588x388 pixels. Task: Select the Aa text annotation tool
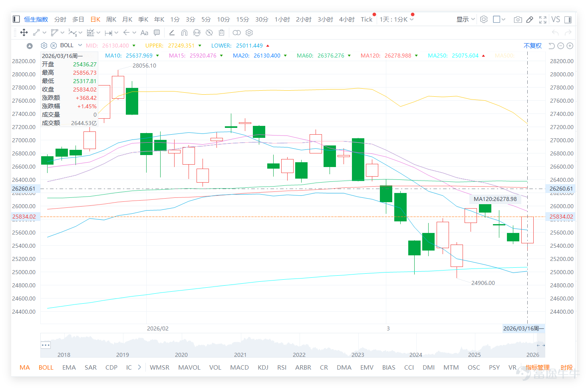click(x=145, y=33)
